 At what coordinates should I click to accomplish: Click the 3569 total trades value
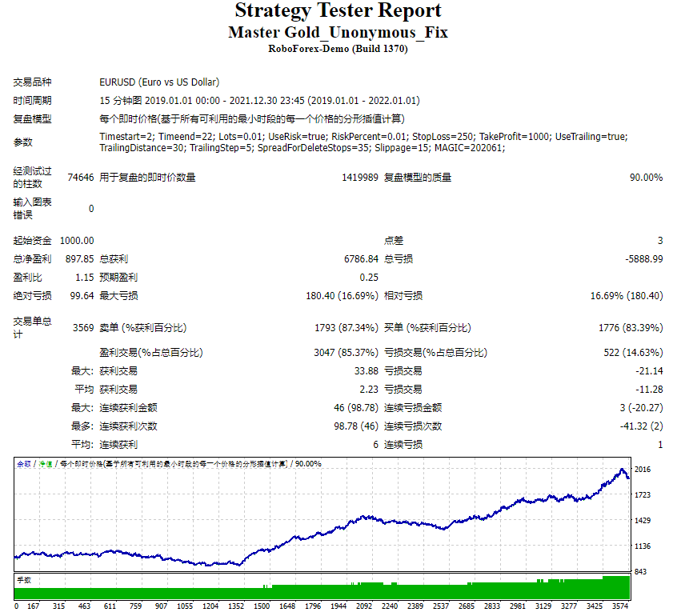click(x=83, y=328)
